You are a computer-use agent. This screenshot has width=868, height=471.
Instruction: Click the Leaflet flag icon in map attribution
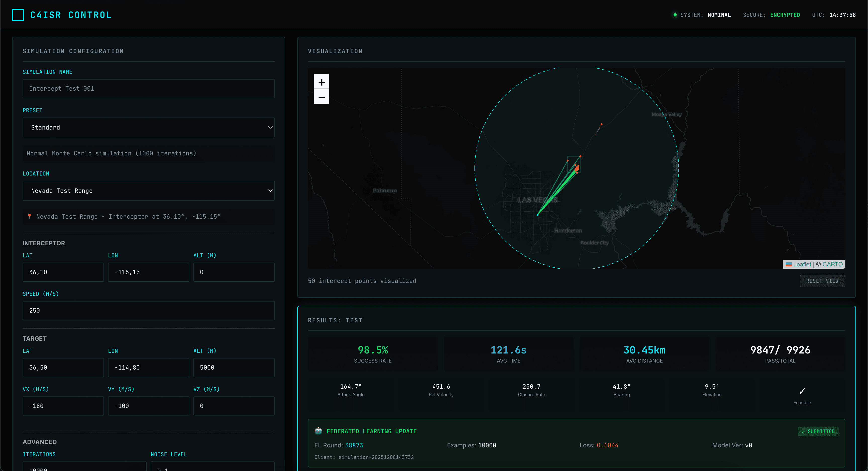(788, 264)
